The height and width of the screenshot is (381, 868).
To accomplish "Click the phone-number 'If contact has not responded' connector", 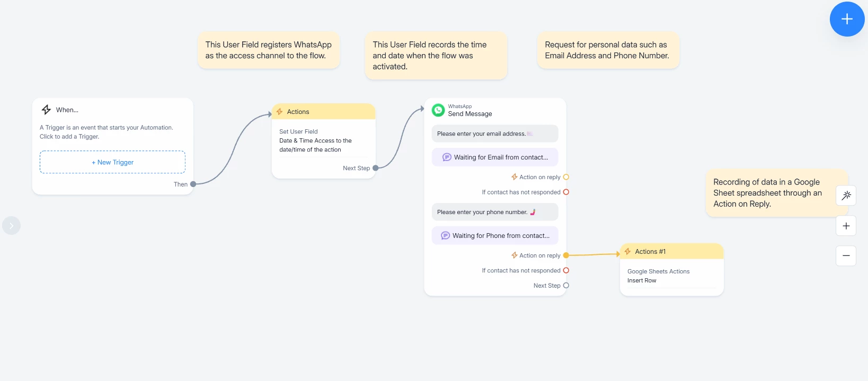I will (566, 271).
